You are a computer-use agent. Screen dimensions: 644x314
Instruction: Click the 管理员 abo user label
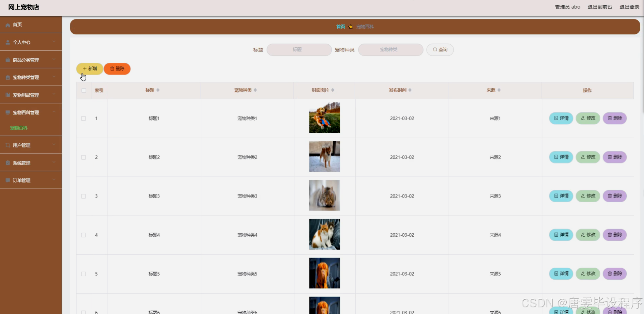pyautogui.click(x=568, y=7)
